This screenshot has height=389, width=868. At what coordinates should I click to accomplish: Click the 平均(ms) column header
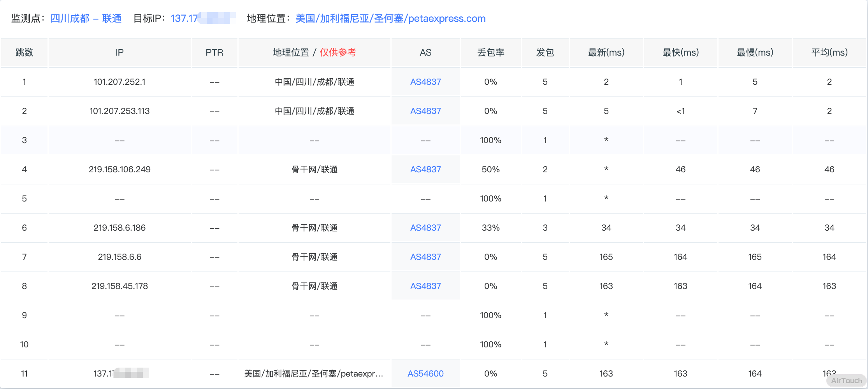pos(829,53)
